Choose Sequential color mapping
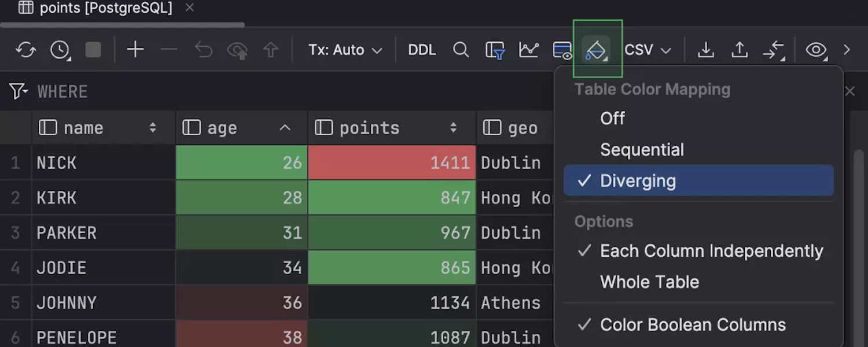 coord(642,150)
